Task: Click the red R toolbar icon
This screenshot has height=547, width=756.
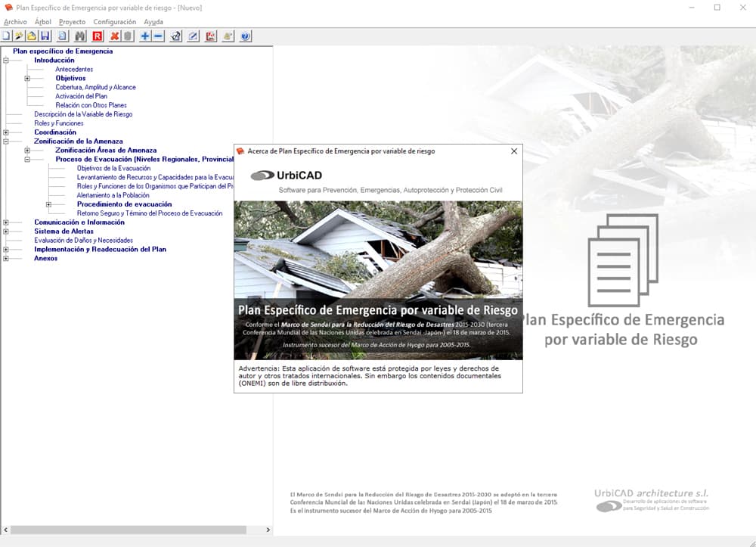Action: coord(98,36)
